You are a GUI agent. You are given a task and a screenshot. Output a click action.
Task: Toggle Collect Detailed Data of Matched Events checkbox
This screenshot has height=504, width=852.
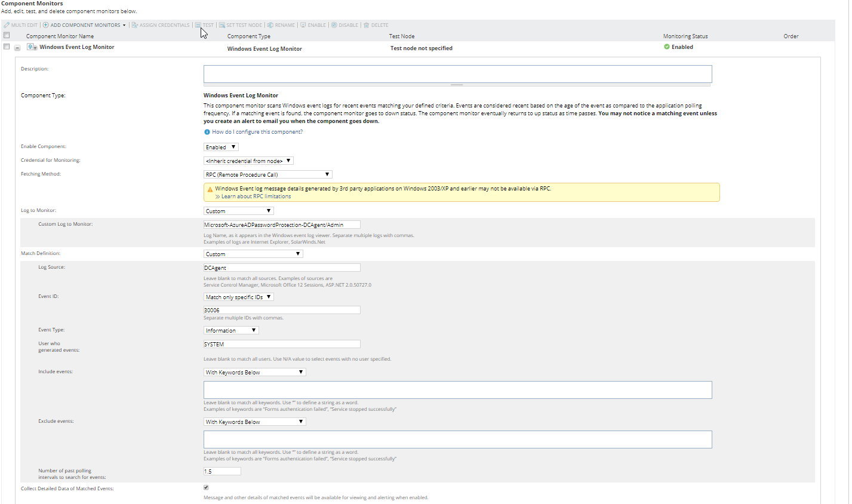[207, 488]
